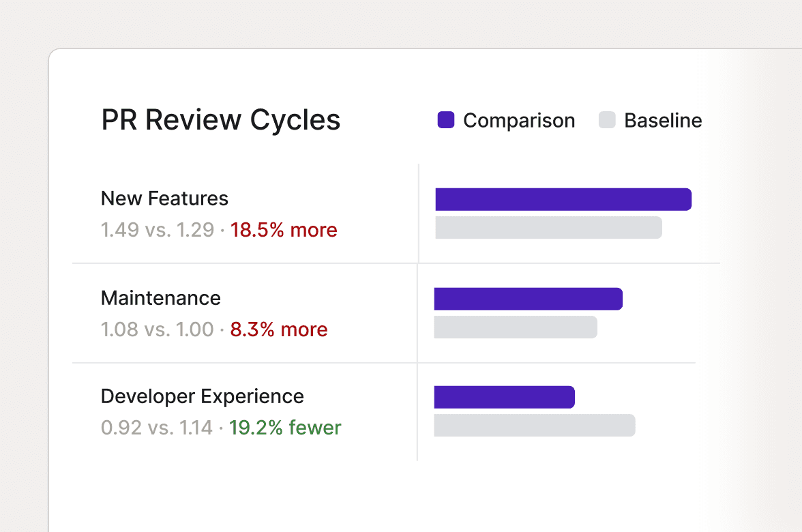Click the red 18.5% more text
The image size is (802, 532).
point(284,231)
